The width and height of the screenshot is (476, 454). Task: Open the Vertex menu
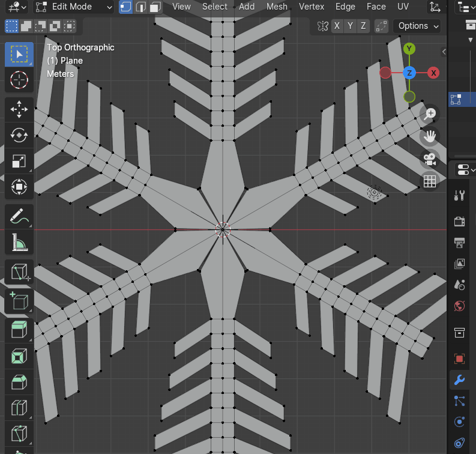[312, 7]
